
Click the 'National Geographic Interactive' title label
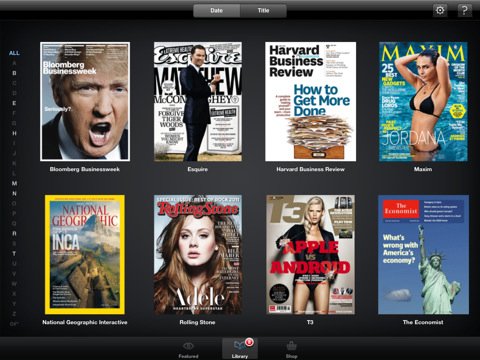85,322
